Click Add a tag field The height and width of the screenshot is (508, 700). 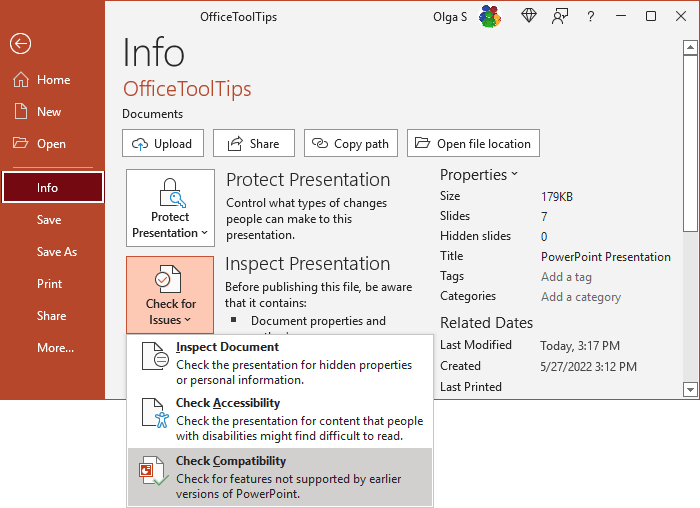coord(566,277)
